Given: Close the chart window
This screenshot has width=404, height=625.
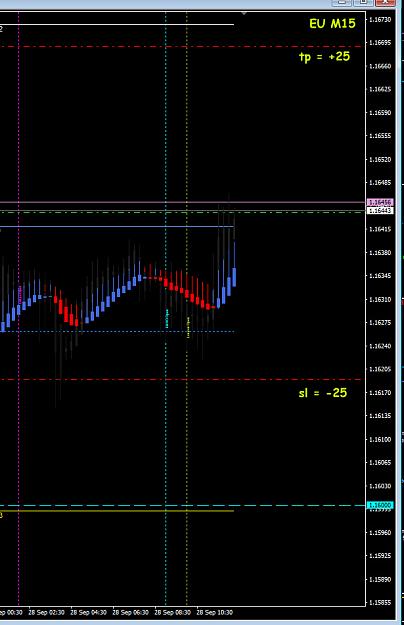Looking at the screenshot, I should 385,2.
